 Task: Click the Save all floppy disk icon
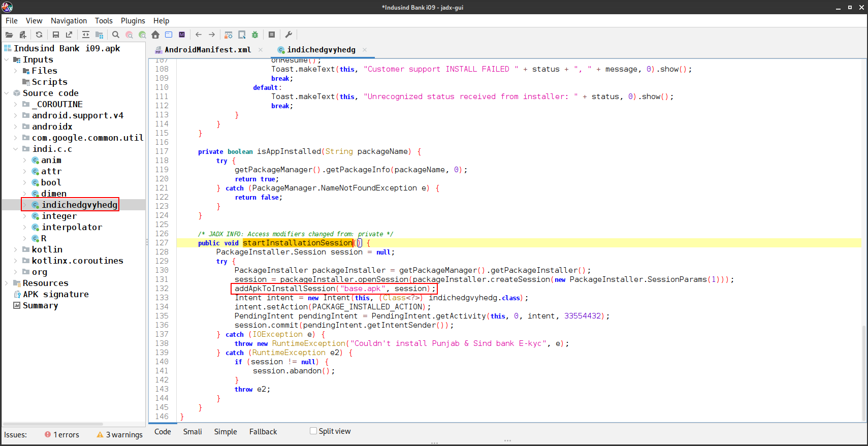pyautogui.click(x=56, y=35)
